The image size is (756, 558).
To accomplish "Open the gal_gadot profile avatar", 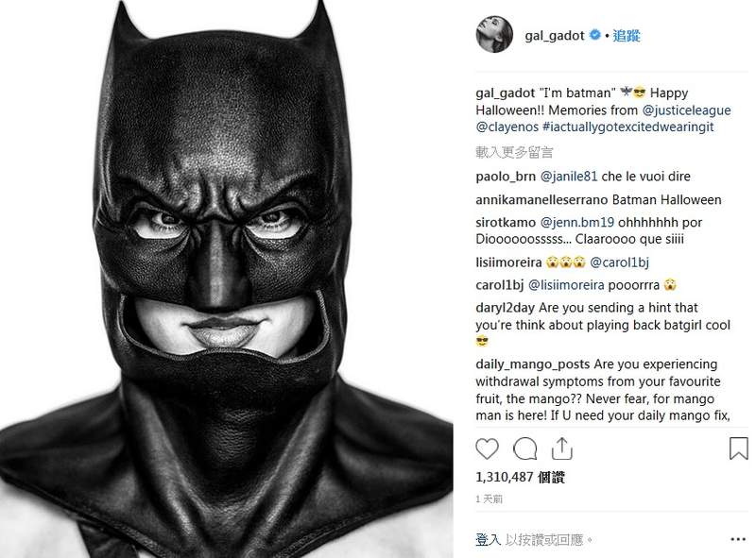I will [x=495, y=35].
